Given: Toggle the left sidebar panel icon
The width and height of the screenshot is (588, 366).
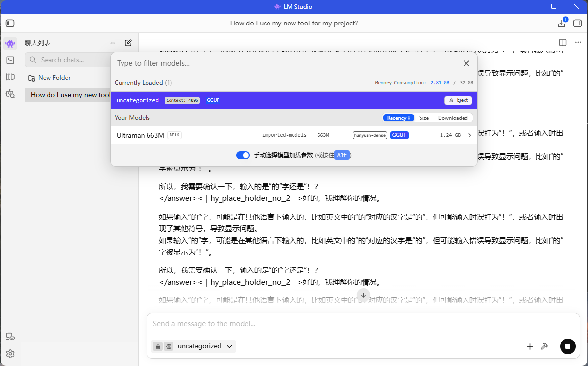Looking at the screenshot, I should click(10, 23).
